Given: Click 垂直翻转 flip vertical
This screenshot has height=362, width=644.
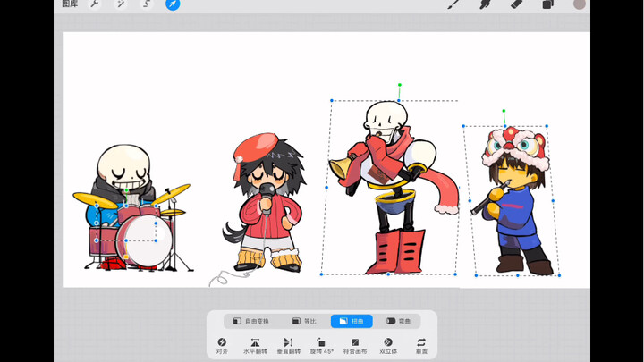Looking at the screenshot, I should coord(288,346).
